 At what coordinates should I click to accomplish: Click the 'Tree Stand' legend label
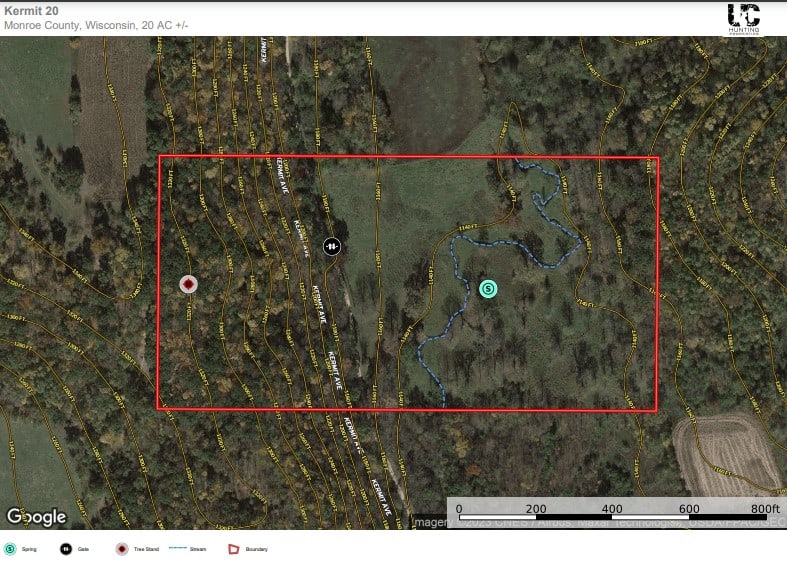(x=146, y=549)
